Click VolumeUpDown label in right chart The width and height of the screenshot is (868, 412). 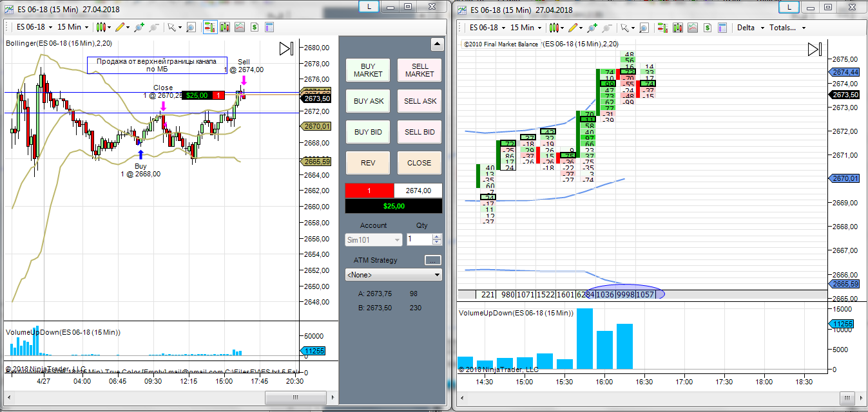[516, 312]
